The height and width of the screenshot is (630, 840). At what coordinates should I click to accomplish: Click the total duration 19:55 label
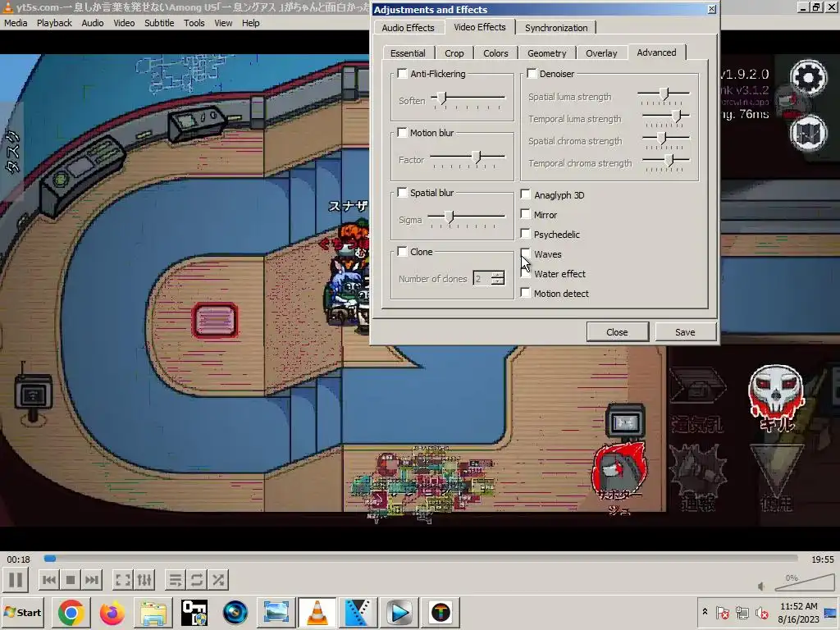pos(822,559)
